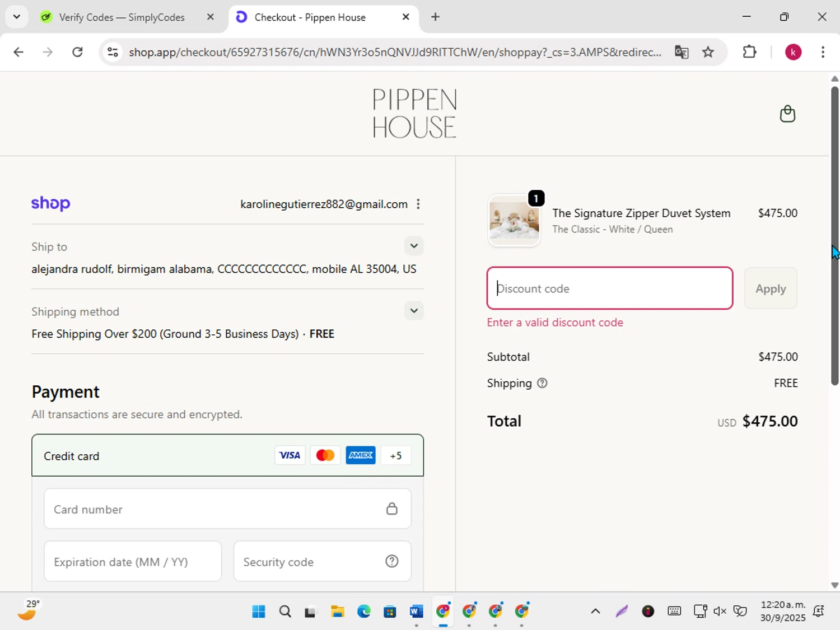Close the Verify Codes tab
This screenshot has width=840, height=630.
tap(211, 17)
